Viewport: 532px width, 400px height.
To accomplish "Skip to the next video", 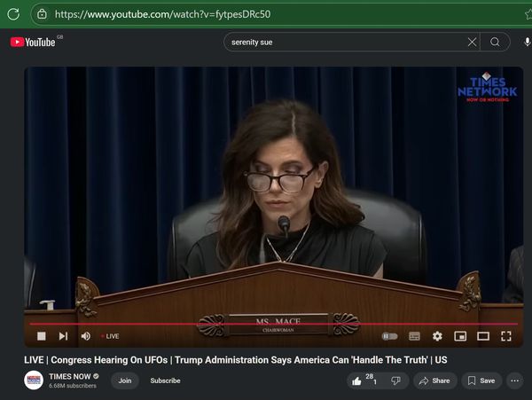I will click(63, 336).
